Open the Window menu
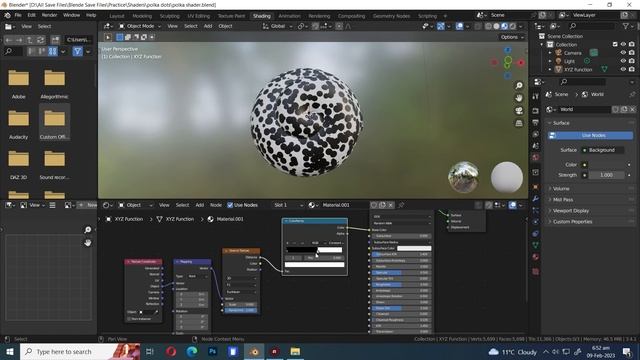 [71, 15]
